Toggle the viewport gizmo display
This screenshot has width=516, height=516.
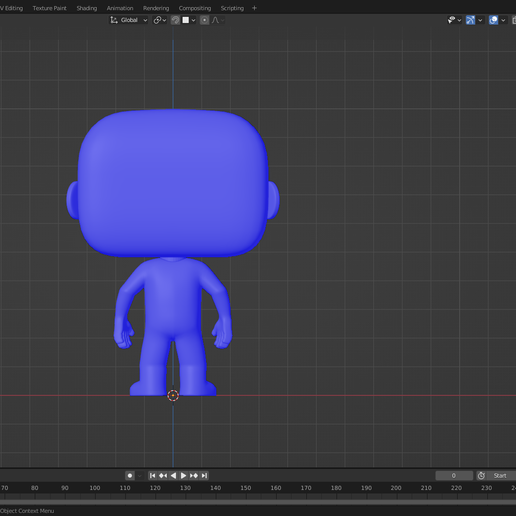point(470,20)
